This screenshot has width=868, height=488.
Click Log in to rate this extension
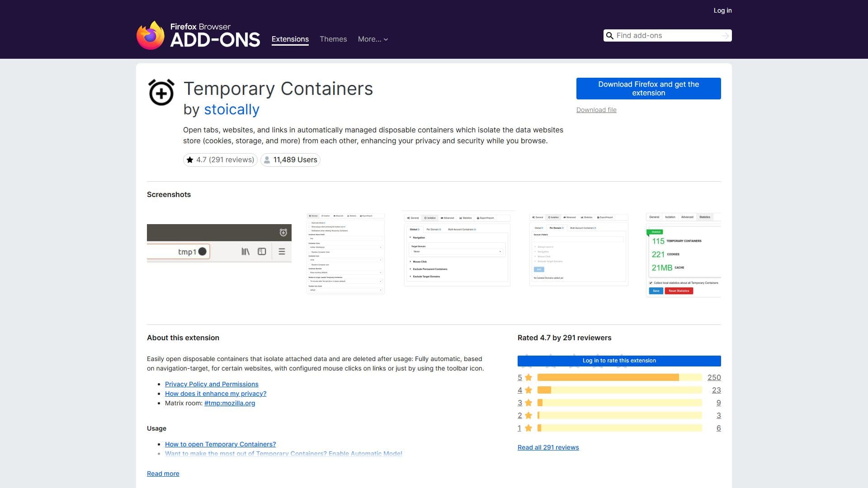point(619,361)
